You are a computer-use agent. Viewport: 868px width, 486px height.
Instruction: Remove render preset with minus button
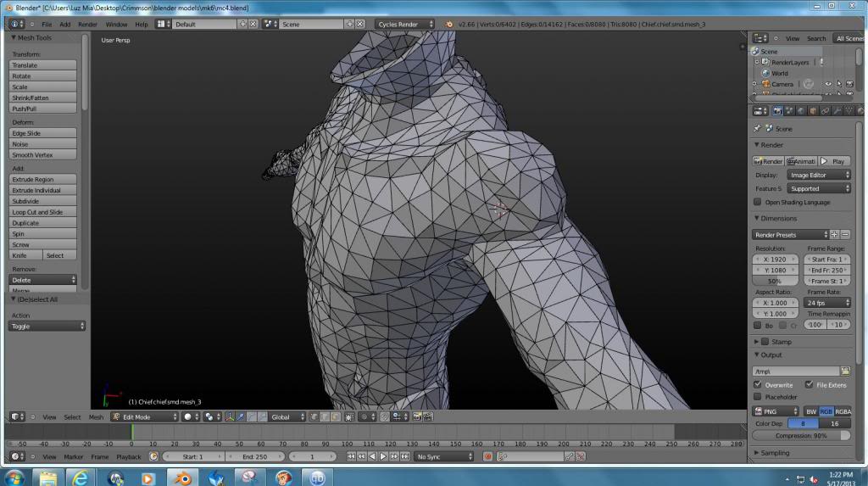(845, 234)
